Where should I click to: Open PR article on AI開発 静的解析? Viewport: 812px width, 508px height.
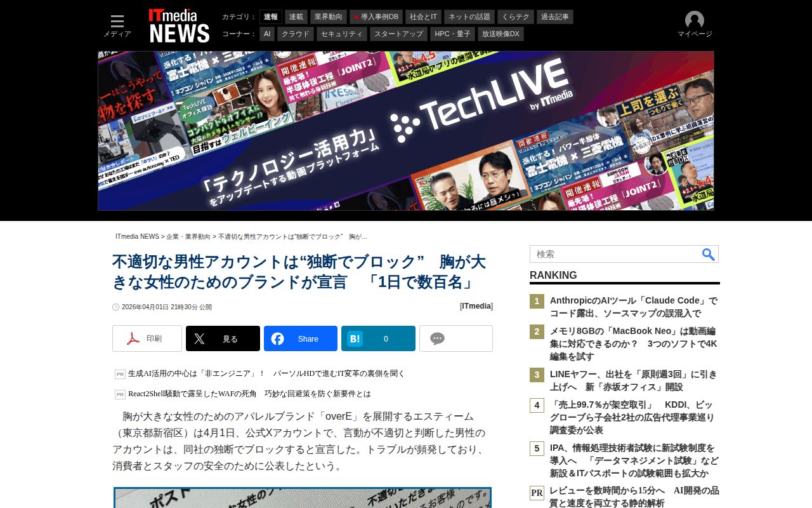point(634,497)
